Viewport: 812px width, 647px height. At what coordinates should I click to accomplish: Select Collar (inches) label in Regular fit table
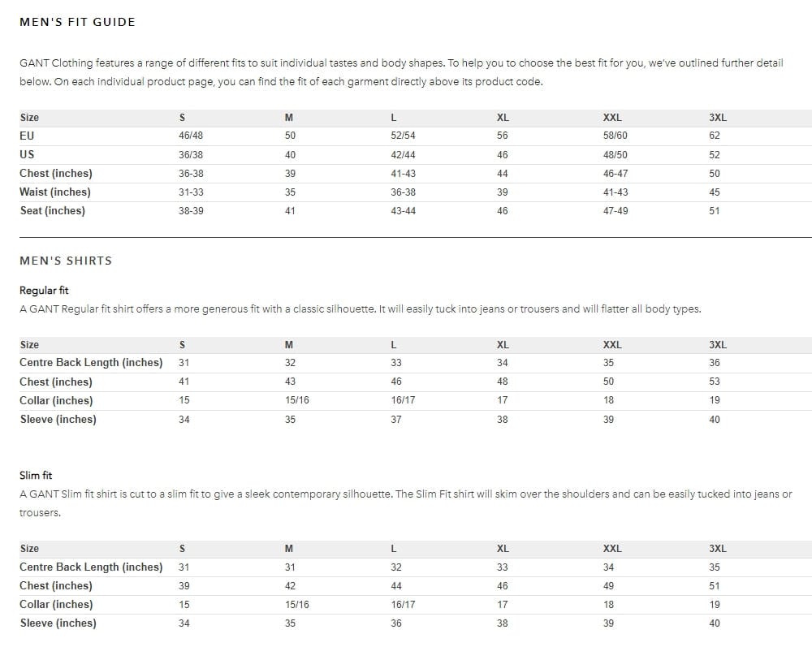56,400
